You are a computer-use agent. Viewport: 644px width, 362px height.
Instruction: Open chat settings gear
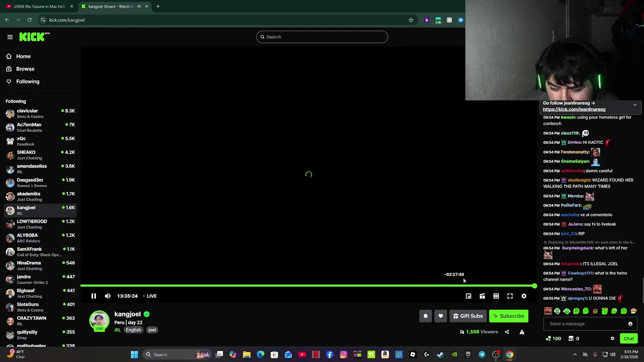coord(612,339)
